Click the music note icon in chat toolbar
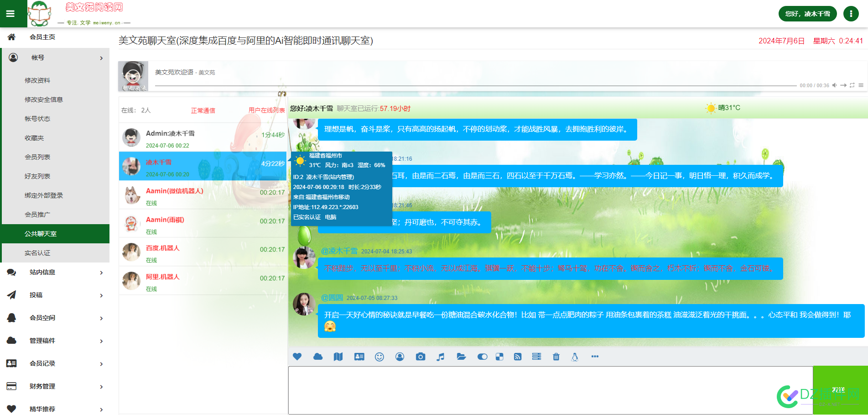868x415 pixels. coord(440,357)
